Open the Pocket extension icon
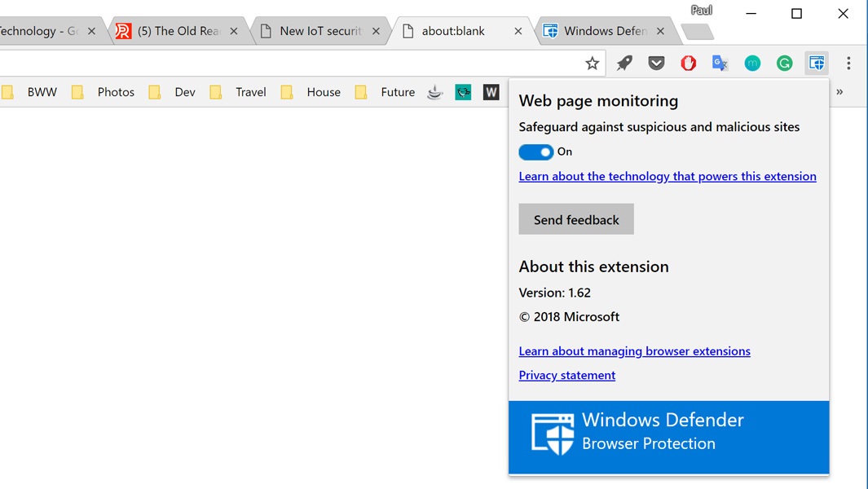 [656, 63]
